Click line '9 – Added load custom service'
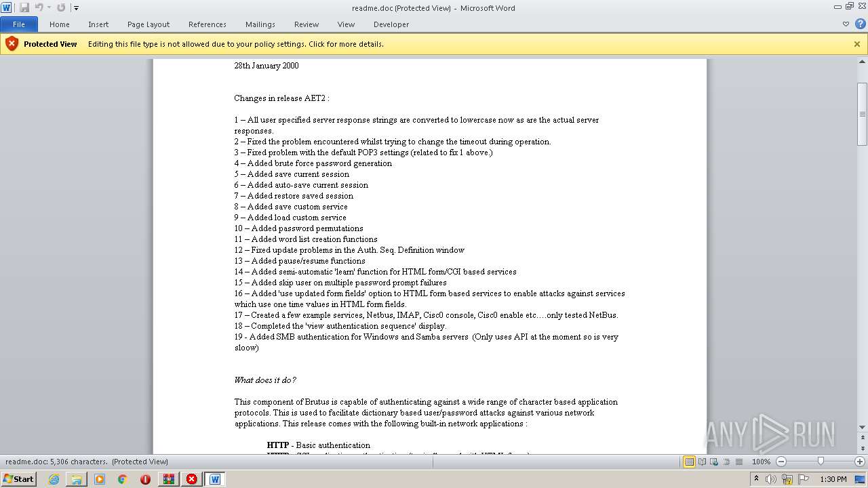 (290, 218)
